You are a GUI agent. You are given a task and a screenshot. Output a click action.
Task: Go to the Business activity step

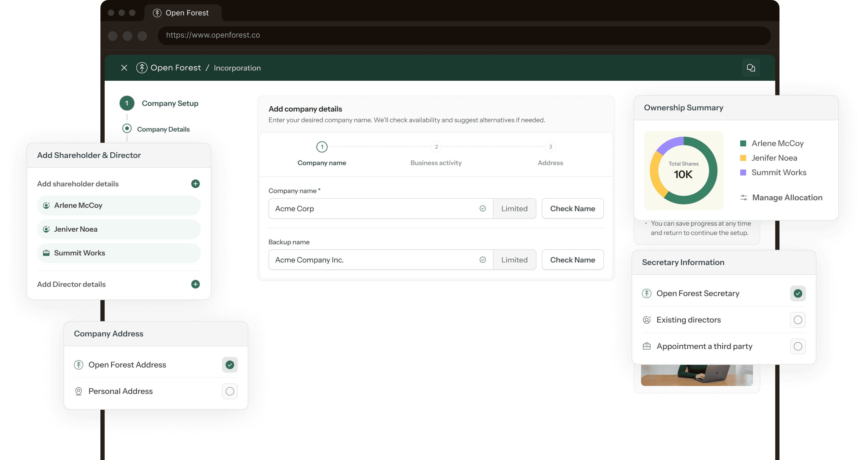[436, 154]
